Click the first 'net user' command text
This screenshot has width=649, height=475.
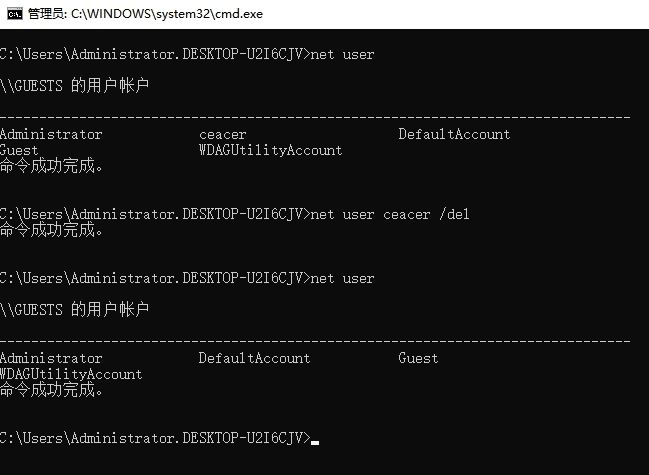pos(343,54)
